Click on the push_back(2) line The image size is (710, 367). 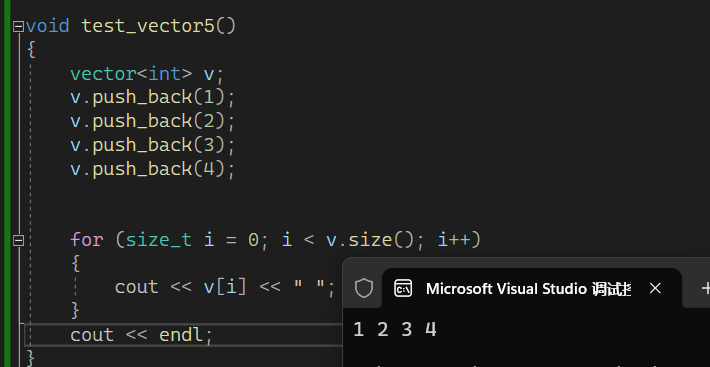tap(153, 121)
